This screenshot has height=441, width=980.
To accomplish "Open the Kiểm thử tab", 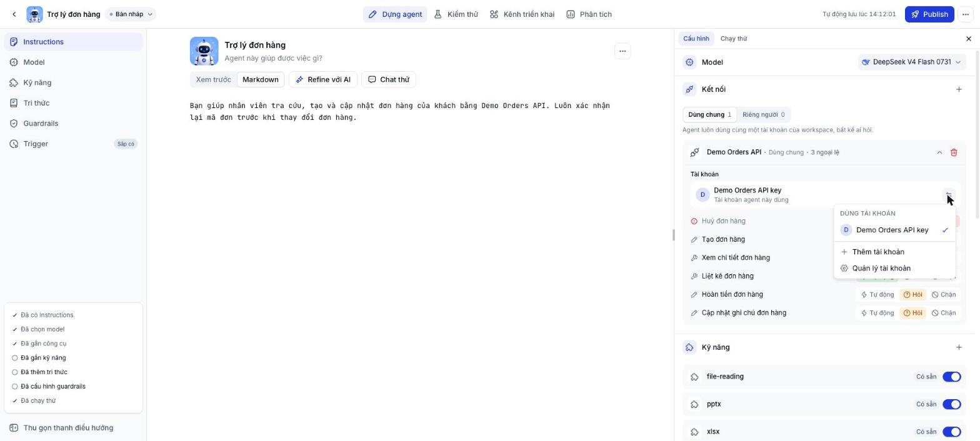I will point(456,14).
